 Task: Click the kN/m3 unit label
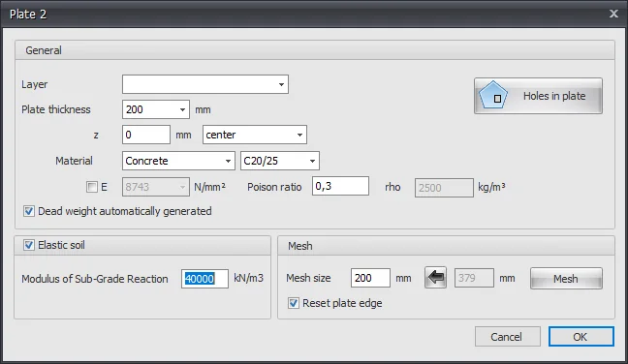pos(249,278)
